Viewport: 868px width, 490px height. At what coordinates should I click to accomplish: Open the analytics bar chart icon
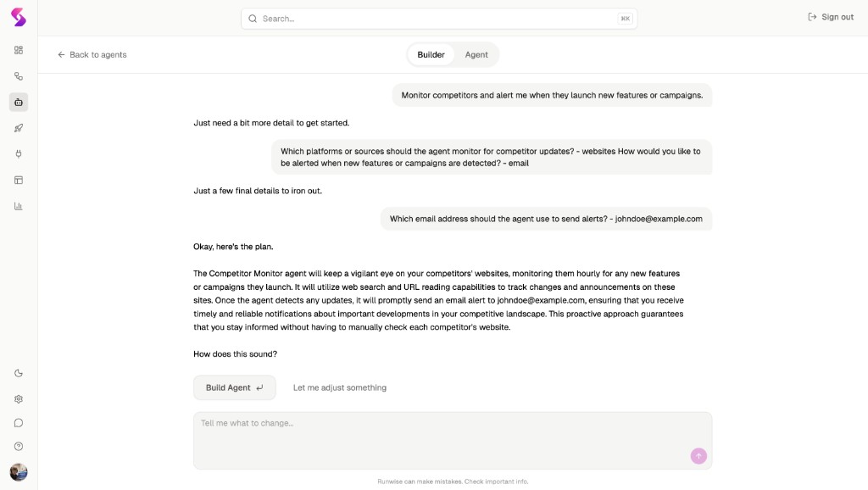(x=19, y=206)
